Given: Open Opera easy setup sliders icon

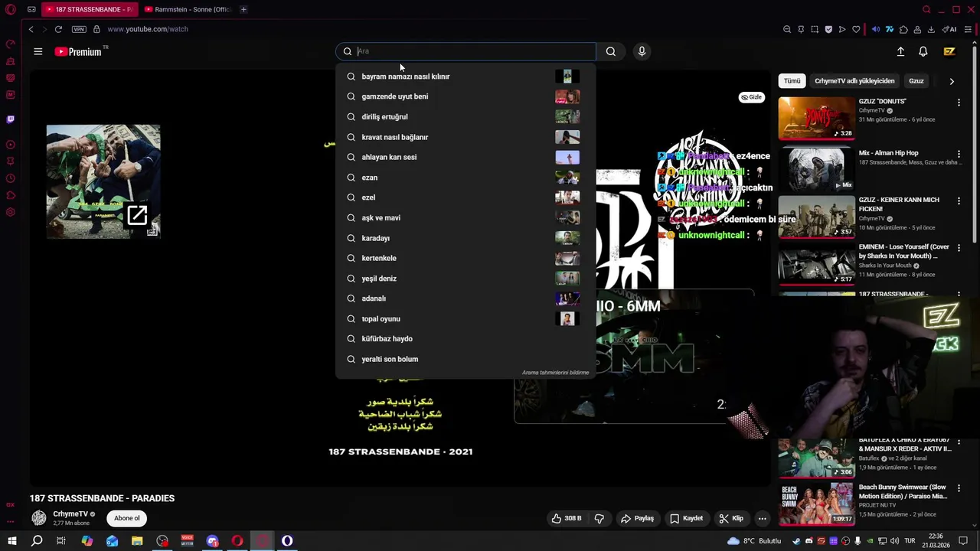Looking at the screenshot, I should (x=968, y=29).
